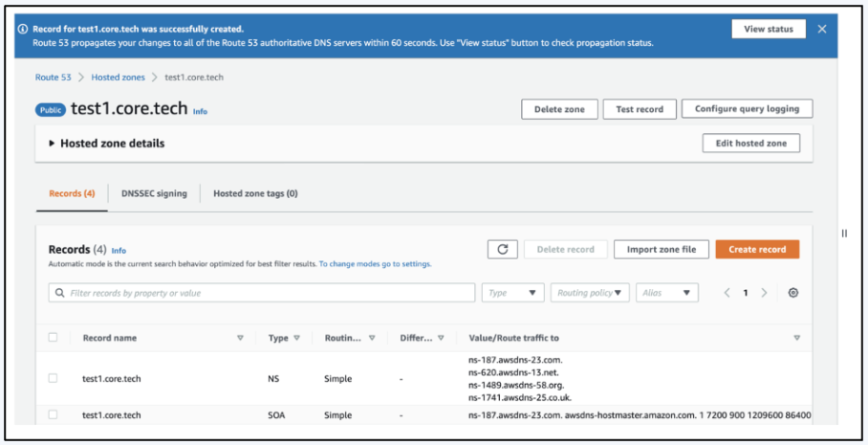868x445 pixels.
Task: Click Info link beside Records heading
Action: tap(119, 251)
